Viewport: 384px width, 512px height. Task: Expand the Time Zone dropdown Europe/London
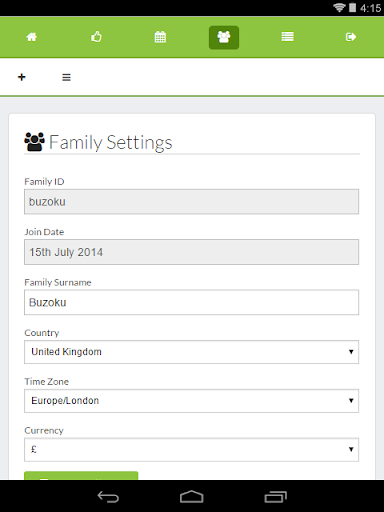click(191, 401)
